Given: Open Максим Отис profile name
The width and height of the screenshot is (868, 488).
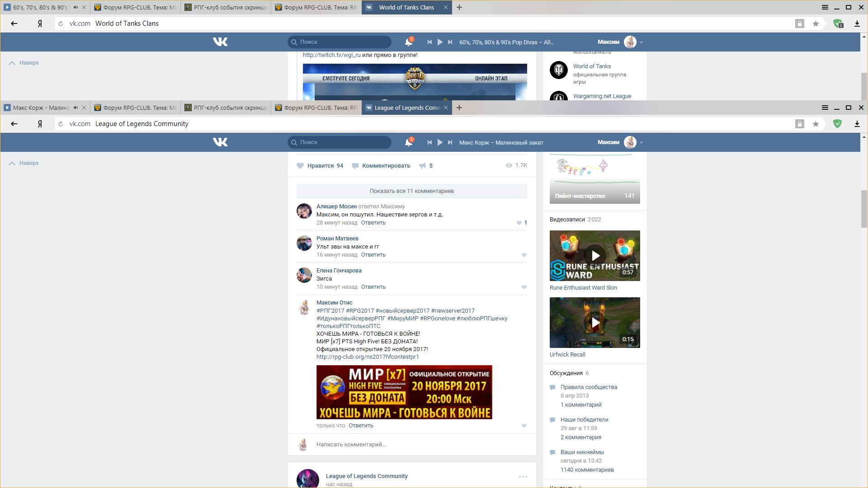Looking at the screenshot, I should coord(334,303).
